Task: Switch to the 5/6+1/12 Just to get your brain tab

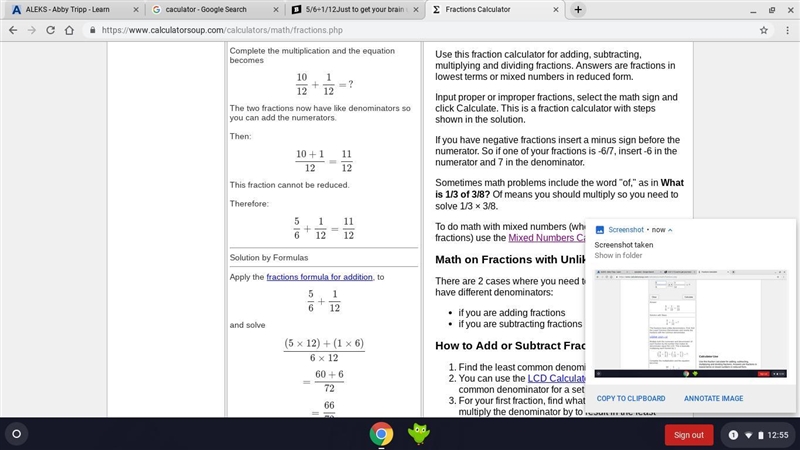Action: (355, 10)
